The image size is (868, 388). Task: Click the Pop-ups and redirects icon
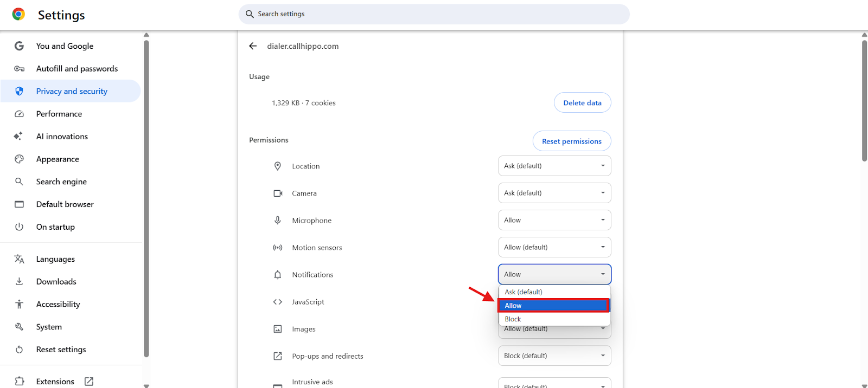[278, 356]
